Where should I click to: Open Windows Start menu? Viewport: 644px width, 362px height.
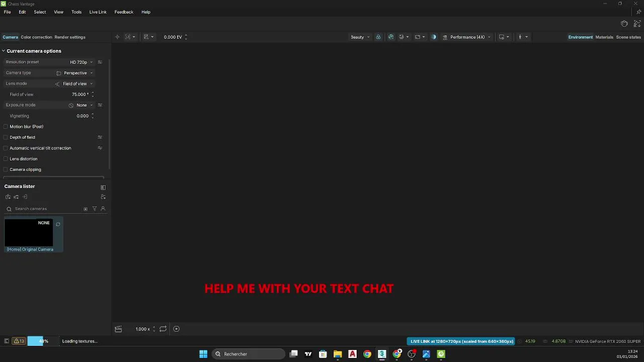tap(203, 354)
